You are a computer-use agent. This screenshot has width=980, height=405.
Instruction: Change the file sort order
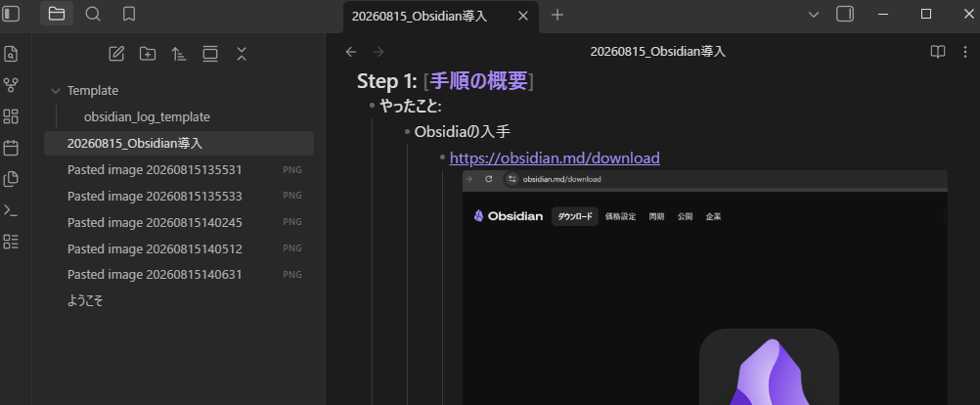click(x=179, y=54)
